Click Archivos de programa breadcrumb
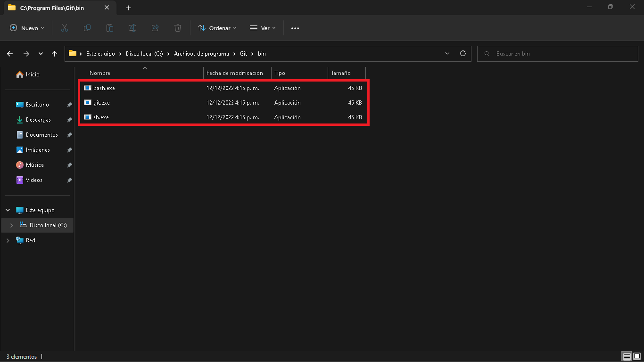This screenshot has width=644, height=362. pos(201,54)
